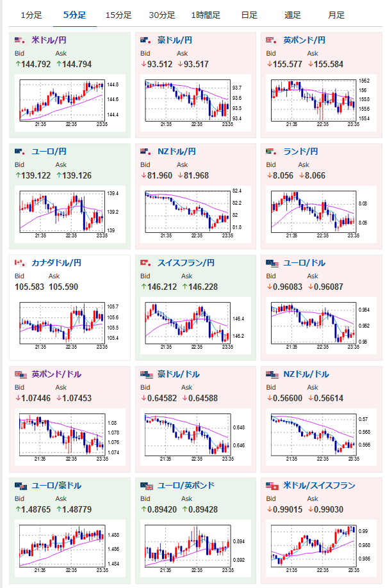The image size is (385, 588).
Task: Open the ユーロ/豪ドル pair link
Action: click(56, 486)
